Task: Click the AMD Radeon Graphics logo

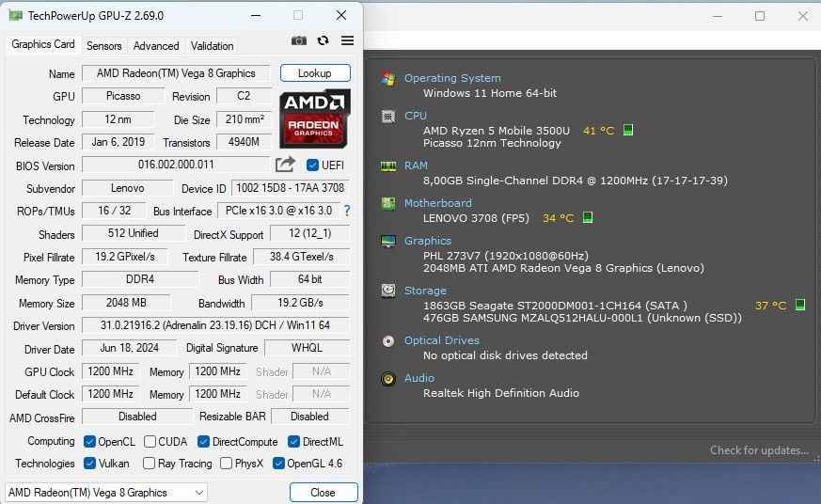Action: (x=314, y=118)
